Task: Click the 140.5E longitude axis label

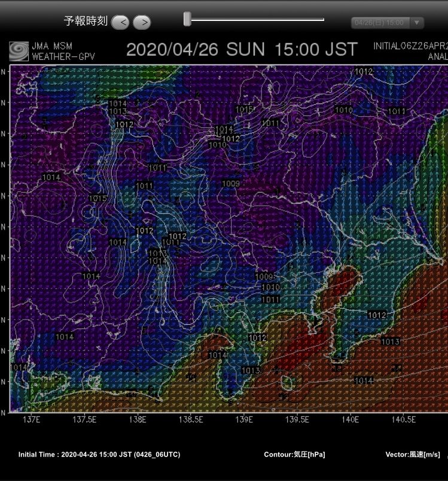Action: click(404, 419)
